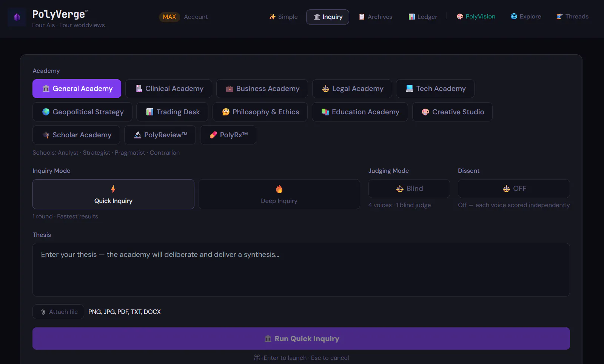Click the PolyVerge purple logo icon

tap(17, 17)
